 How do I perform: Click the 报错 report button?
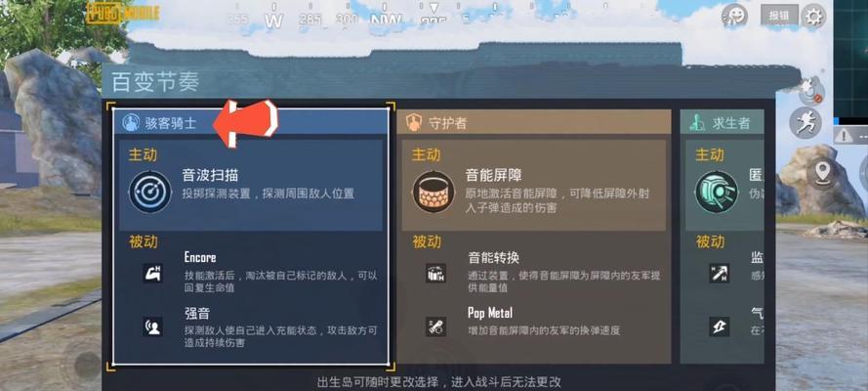pos(779,16)
